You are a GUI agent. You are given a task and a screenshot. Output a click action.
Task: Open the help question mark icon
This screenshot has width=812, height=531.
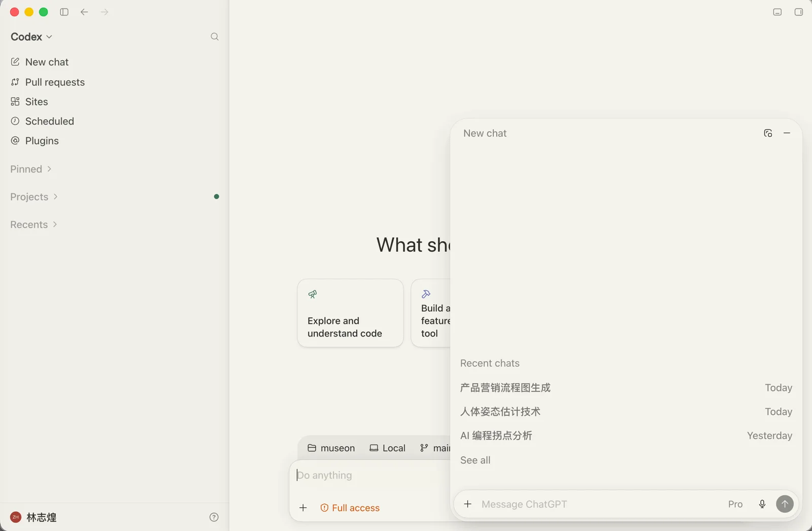[x=214, y=517]
